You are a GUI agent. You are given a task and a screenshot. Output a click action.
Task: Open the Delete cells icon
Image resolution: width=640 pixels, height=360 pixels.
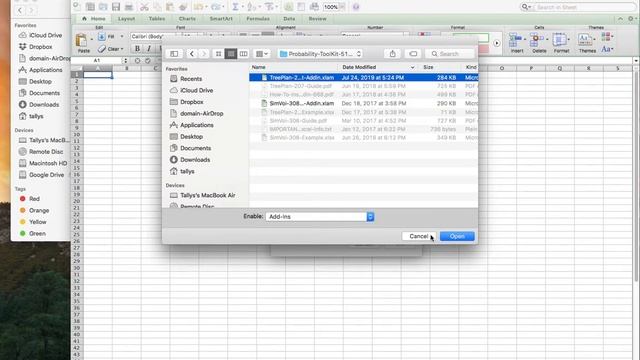[x=537, y=40]
